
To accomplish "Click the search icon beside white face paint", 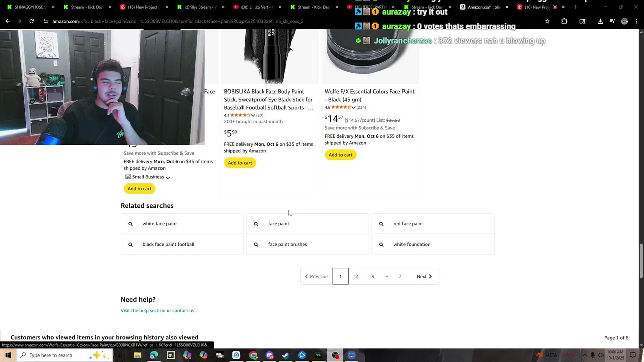I will pos(130,224).
